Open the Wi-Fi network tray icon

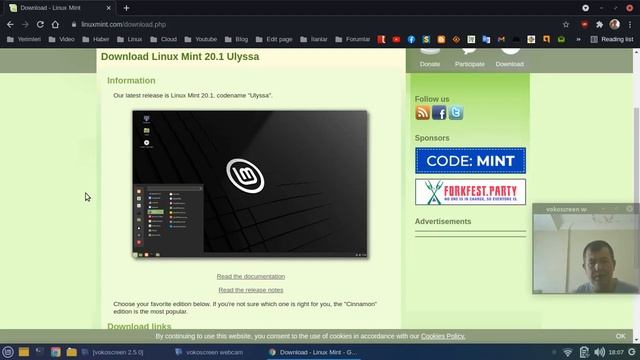click(x=568, y=352)
